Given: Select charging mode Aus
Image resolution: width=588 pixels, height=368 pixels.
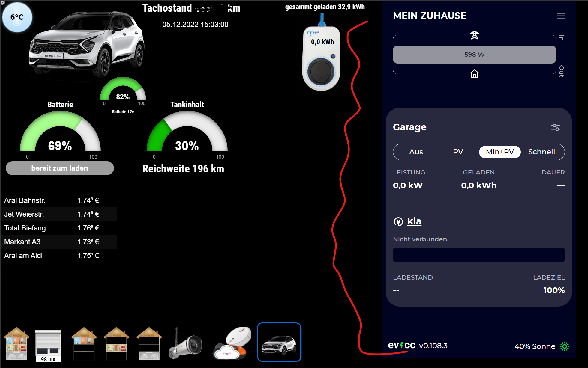Looking at the screenshot, I should click(x=416, y=152).
